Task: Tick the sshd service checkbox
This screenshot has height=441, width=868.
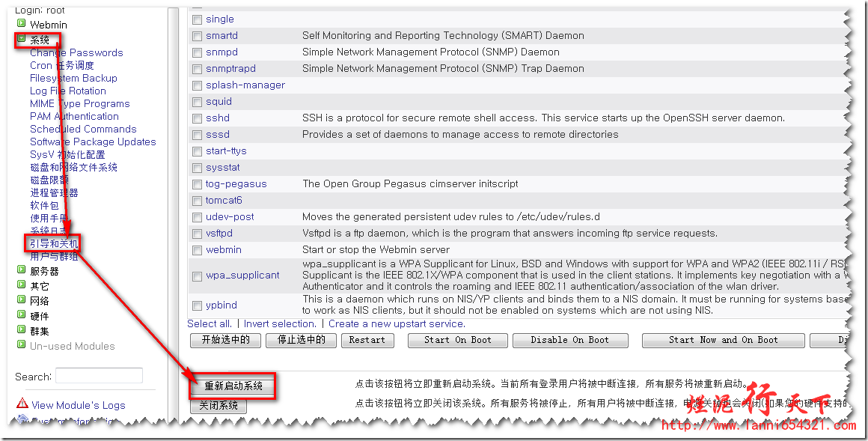Action: (197, 118)
